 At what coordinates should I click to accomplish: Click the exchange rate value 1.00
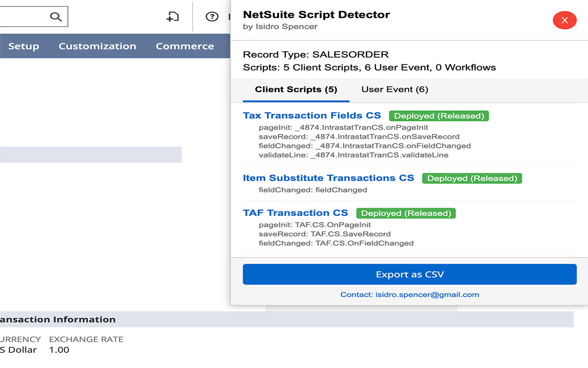pos(59,350)
